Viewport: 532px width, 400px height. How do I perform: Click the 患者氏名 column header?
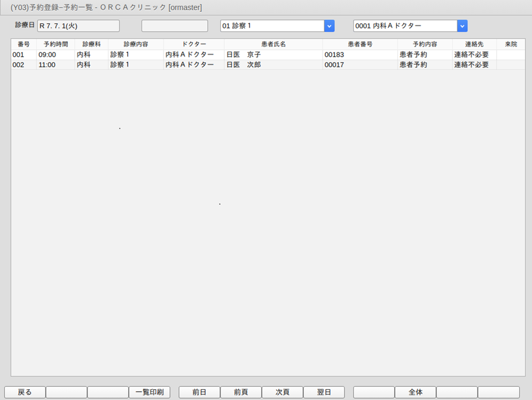coord(273,44)
